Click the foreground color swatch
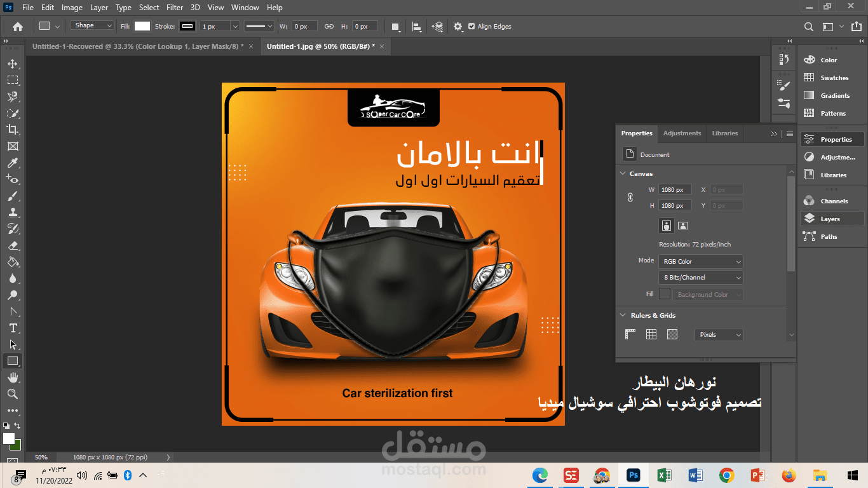Viewport: 868px width, 488px height. (x=9, y=438)
